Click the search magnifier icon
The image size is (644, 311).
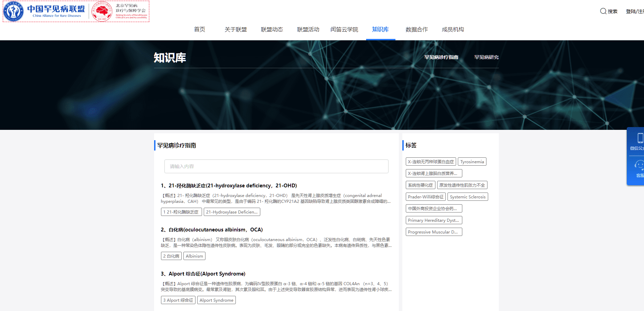603,11
